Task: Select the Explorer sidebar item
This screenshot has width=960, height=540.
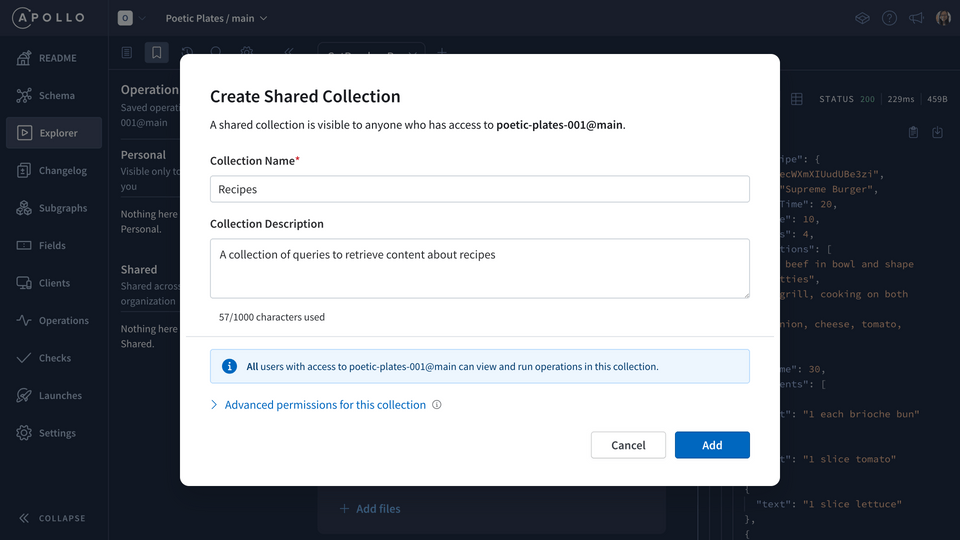Action: coord(54,133)
